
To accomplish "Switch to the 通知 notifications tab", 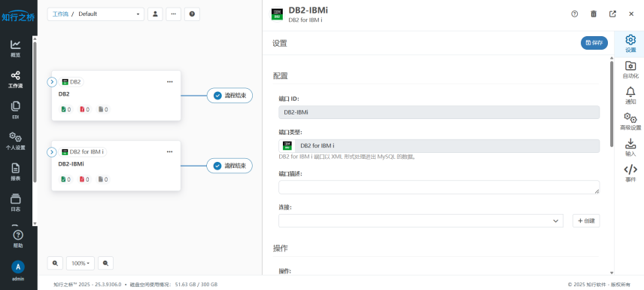I will [x=630, y=96].
